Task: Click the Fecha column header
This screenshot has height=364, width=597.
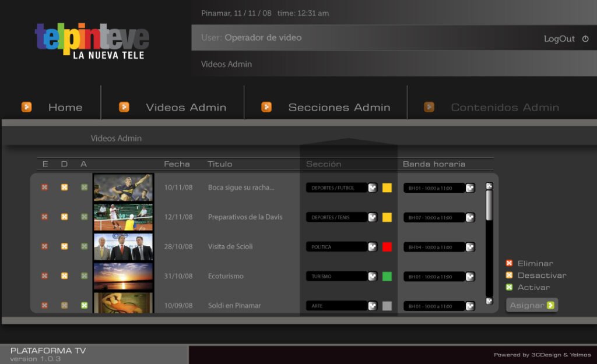Action: 177,164
